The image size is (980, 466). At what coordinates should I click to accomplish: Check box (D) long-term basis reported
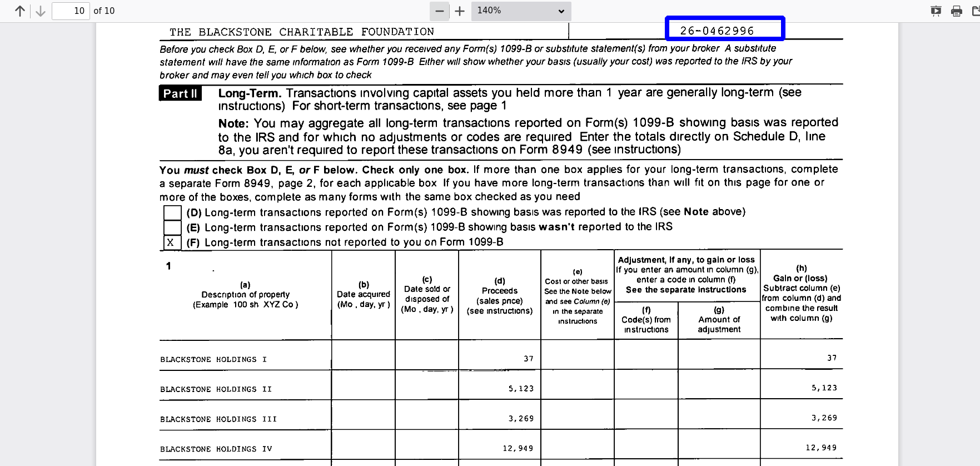tap(172, 212)
